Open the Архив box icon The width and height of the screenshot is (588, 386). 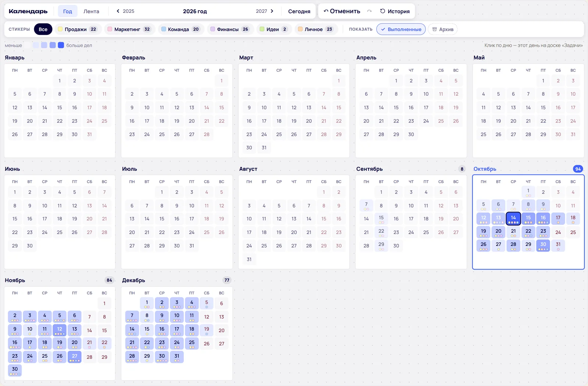click(x=434, y=29)
